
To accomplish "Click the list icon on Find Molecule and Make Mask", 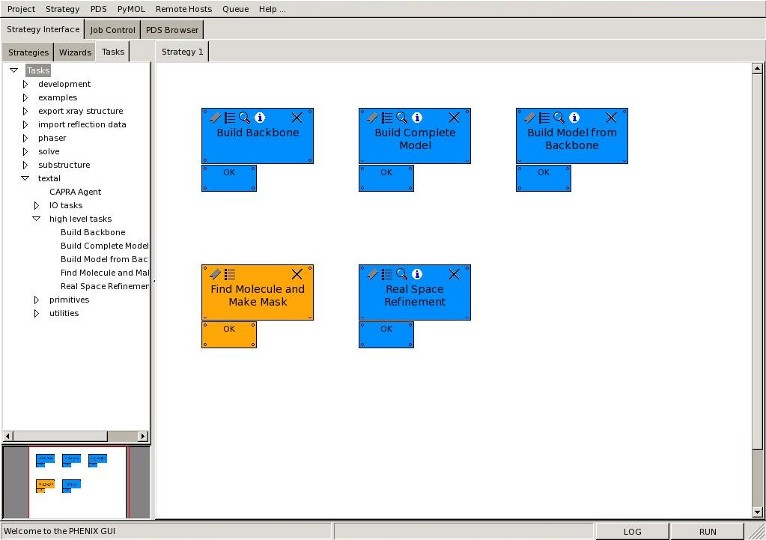I will (x=230, y=274).
